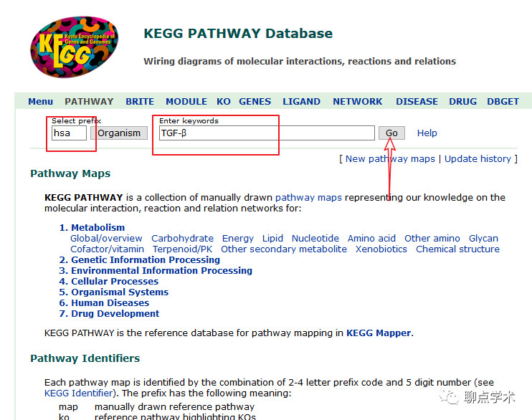Go to MODULE in navigation bar
The image size is (532, 420).
pos(186,102)
